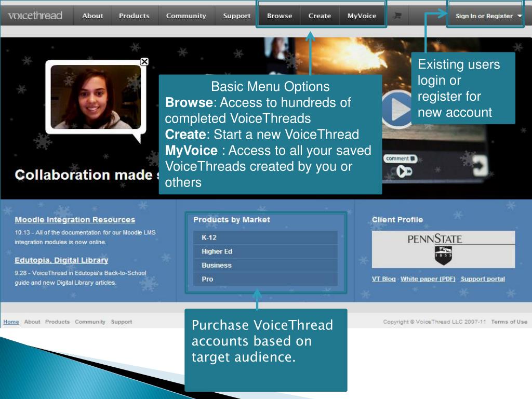The image size is (532, 399).
Task: Open the Products menu in top bar
Action: [134, 16]
